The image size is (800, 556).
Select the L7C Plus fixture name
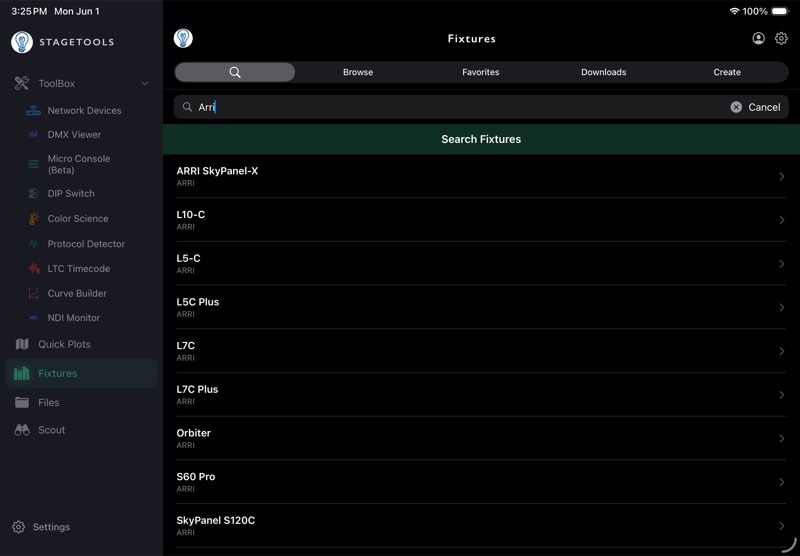pos(197,389)
